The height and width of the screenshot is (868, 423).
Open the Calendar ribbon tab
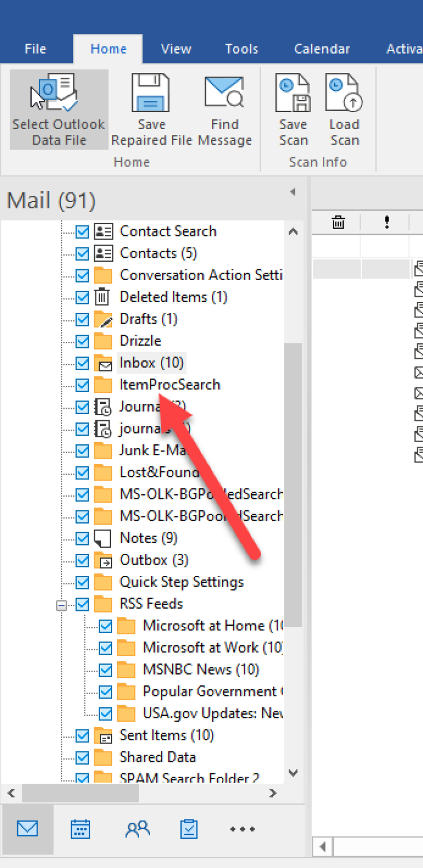(322, 49)
